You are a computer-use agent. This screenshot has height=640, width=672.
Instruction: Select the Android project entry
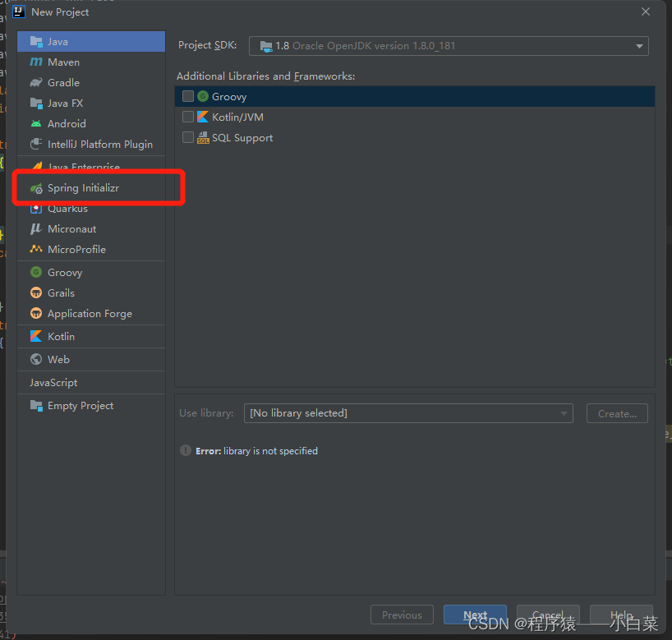tap(91, 124)
